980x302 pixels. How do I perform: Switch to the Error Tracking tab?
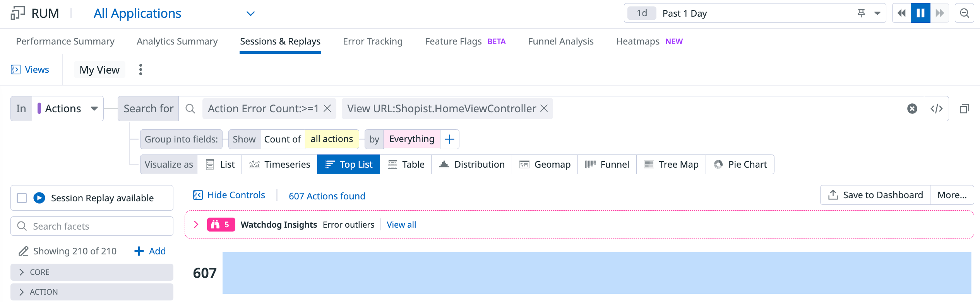372,41
